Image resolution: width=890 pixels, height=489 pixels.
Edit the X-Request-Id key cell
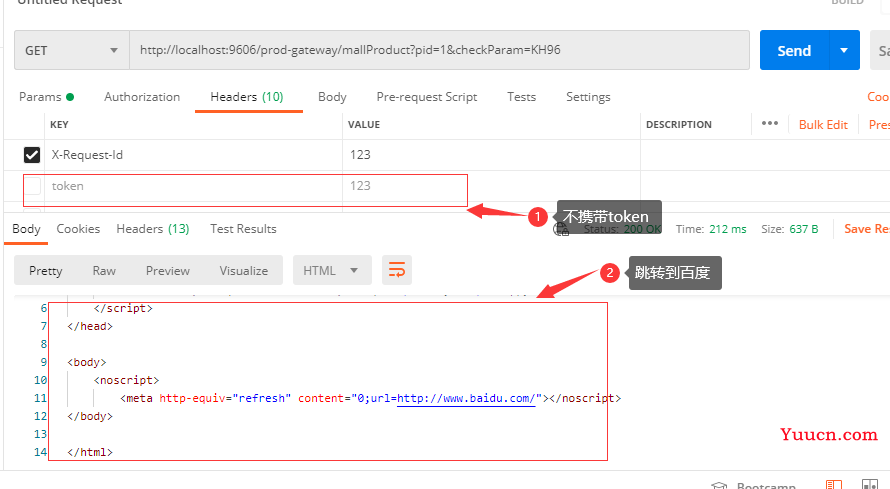tap(193, 155)
